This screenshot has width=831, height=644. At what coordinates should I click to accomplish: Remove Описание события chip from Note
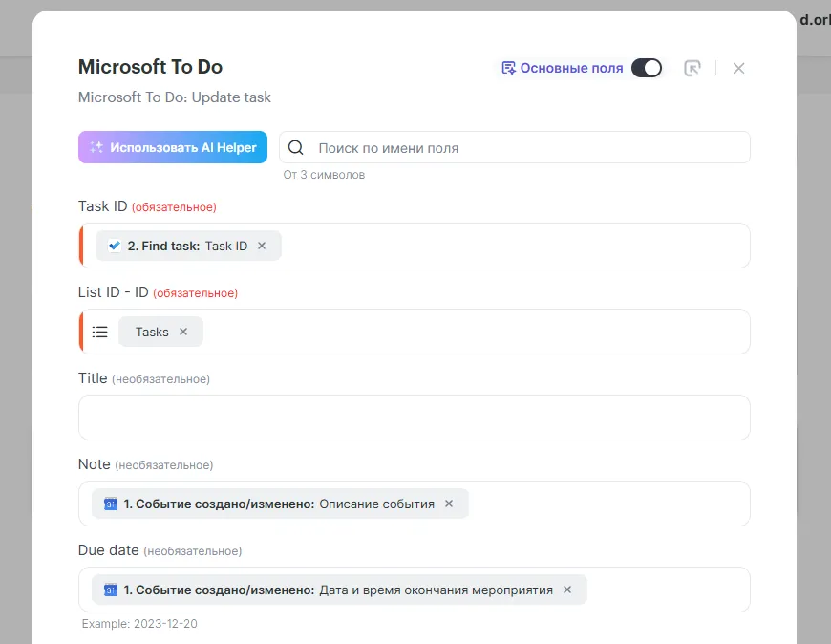[x=449, y=504]
